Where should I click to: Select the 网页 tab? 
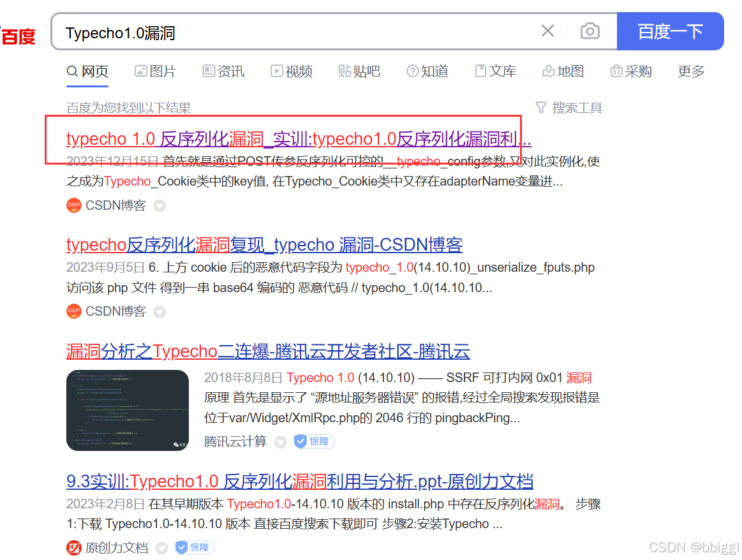[87, 71]
